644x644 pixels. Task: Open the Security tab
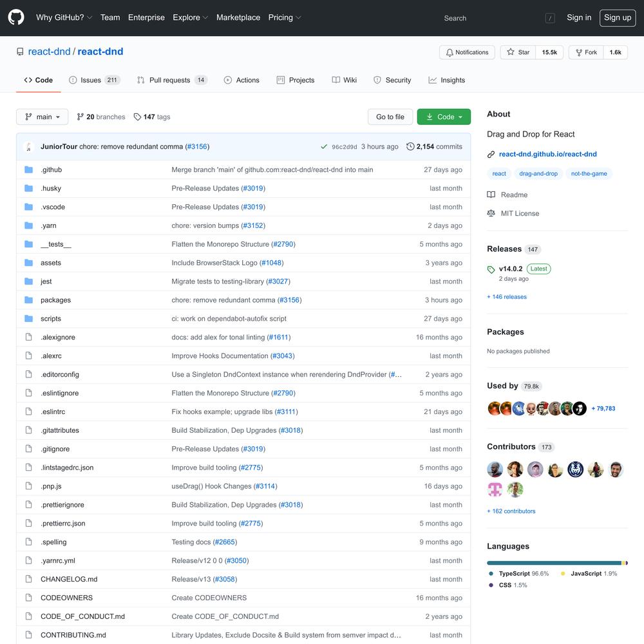click(x=392, y=80)
